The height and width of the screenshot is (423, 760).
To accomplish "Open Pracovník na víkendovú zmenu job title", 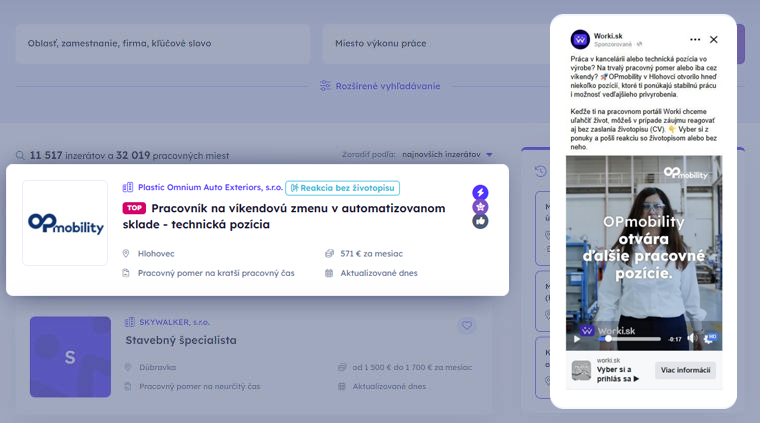I will click(284, 216).
